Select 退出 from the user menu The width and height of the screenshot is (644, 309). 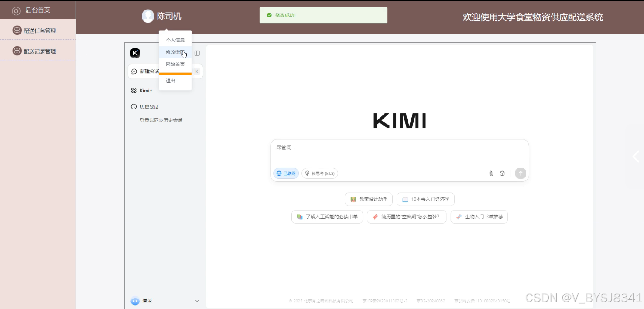click(175, 81)
